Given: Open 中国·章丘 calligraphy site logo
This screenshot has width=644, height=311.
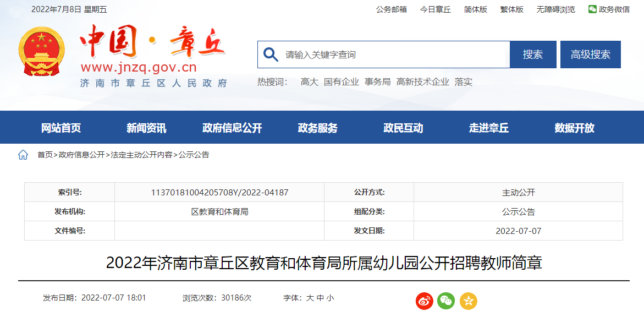Looking at the screenshot, I should (152, 42).
